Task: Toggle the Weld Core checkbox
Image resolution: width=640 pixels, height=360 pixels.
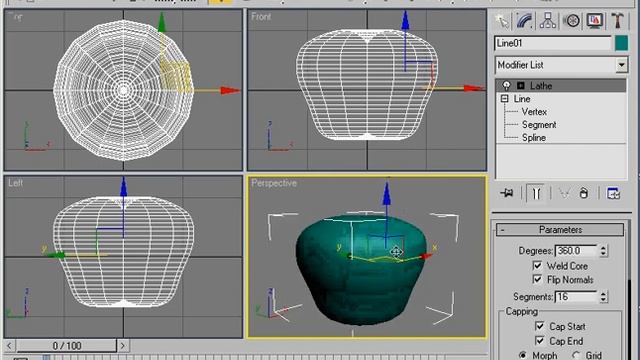Action: [x=537, y=266]
